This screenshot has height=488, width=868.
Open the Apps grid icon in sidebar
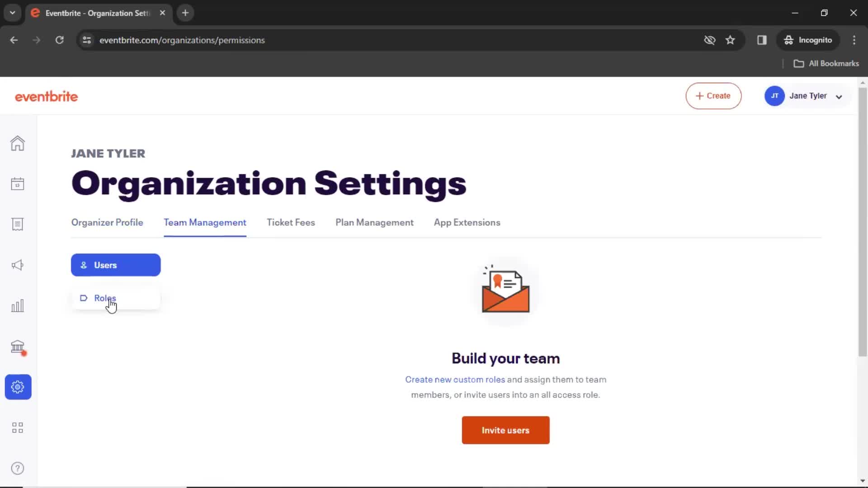click(17, 427)
